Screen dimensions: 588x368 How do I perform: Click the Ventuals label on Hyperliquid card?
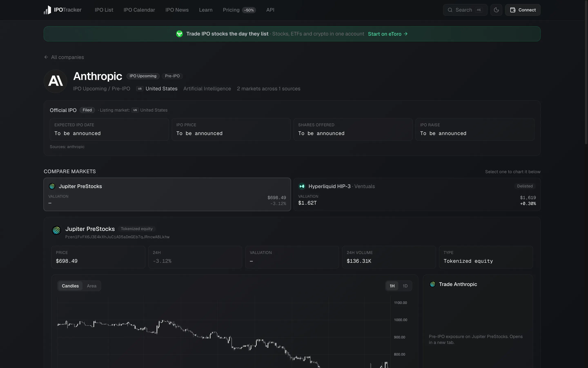[x=365, y=186]
